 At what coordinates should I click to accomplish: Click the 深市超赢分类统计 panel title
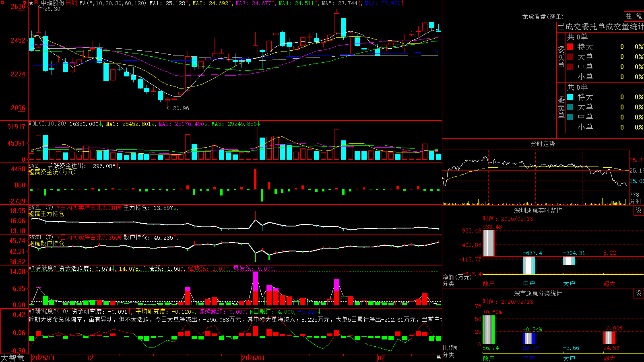pos(538,293)
